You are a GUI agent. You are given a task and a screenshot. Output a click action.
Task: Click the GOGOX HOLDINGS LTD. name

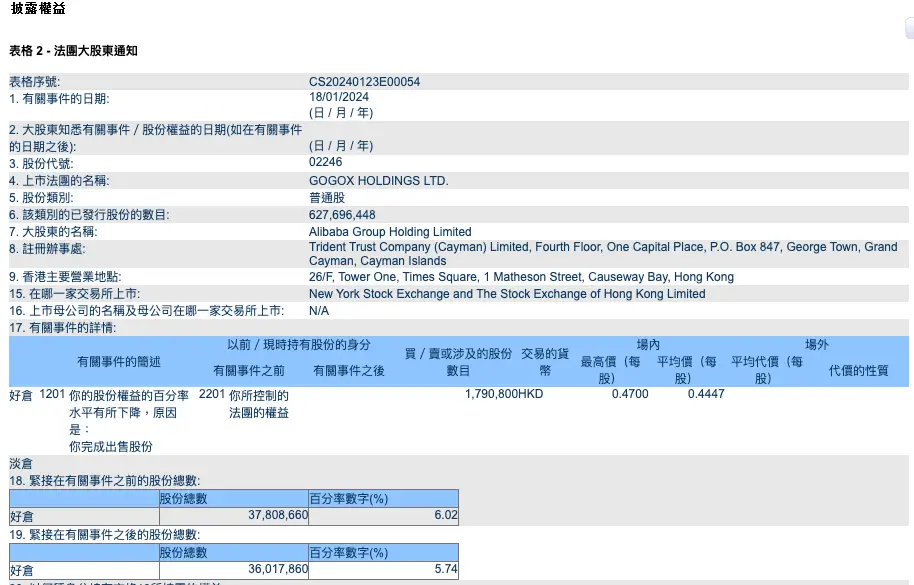click(378, 181)
